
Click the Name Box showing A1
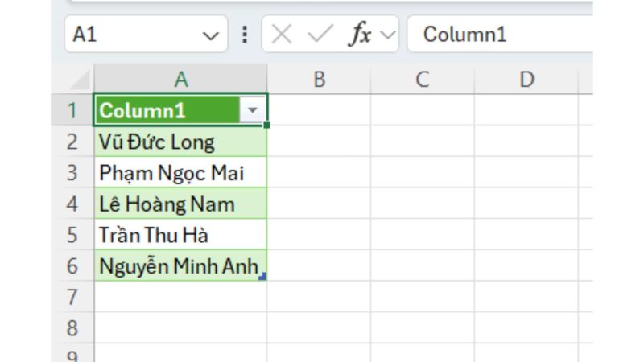click(146, 34)
